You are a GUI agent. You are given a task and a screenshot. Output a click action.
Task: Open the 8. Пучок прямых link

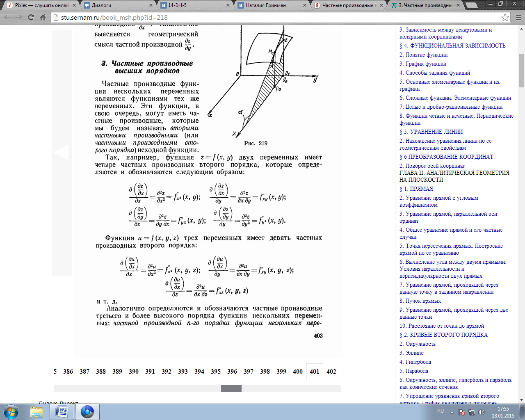[x=420, y=301]
